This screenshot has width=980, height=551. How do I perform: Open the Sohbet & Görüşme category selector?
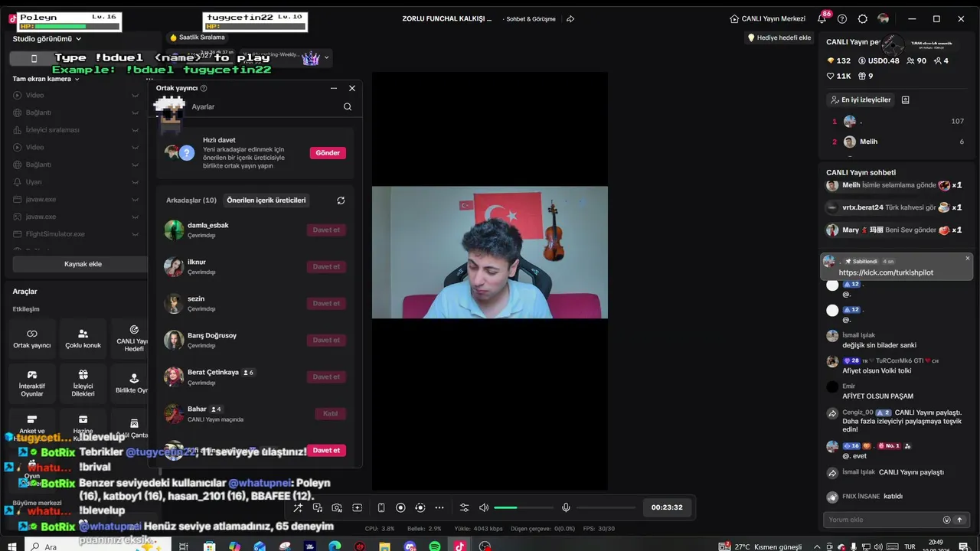pyautogui.click(x=531, y=18)
